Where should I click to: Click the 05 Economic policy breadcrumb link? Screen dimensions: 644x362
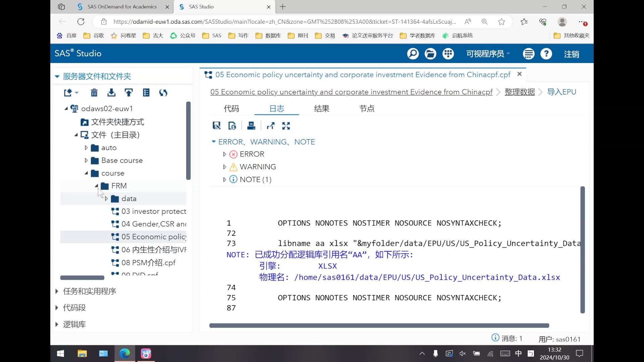tap(351, 92)
